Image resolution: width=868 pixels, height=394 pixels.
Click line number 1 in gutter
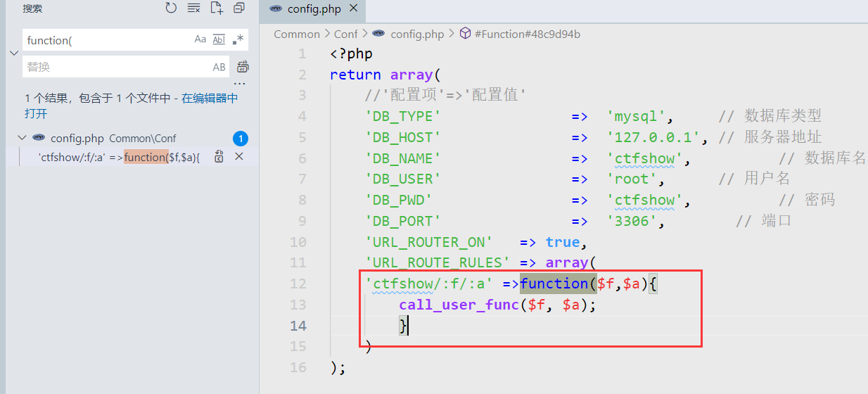coord(302,54)
